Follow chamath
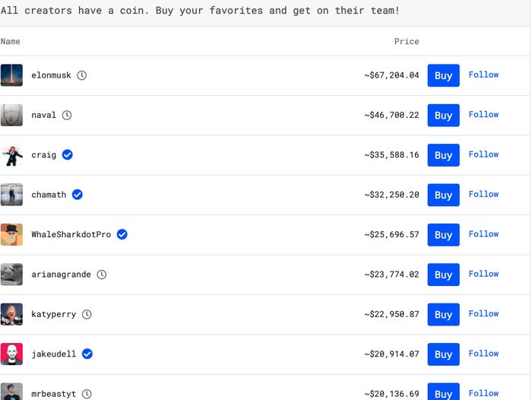Viewport: 532px width, 400px height. [483, 194]
